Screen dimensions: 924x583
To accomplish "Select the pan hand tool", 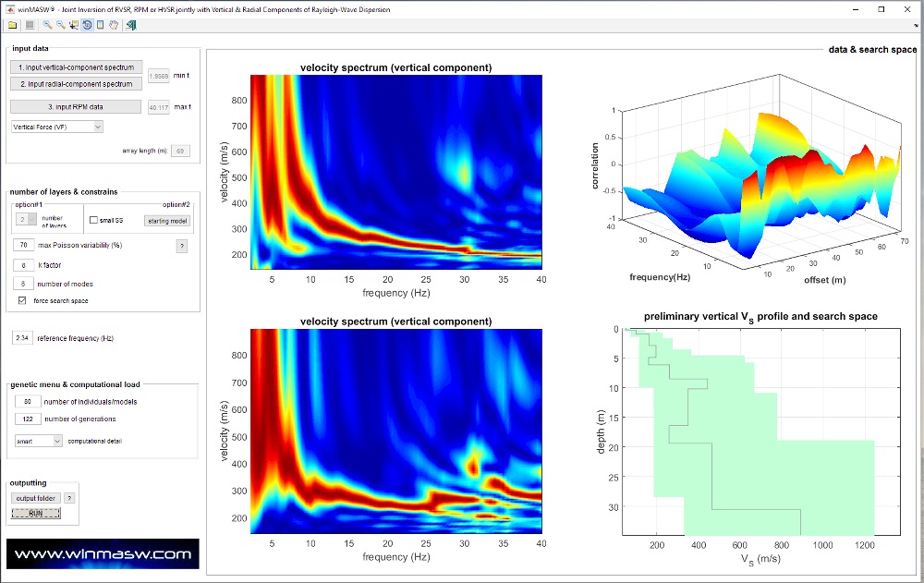I will pos(114,25).
